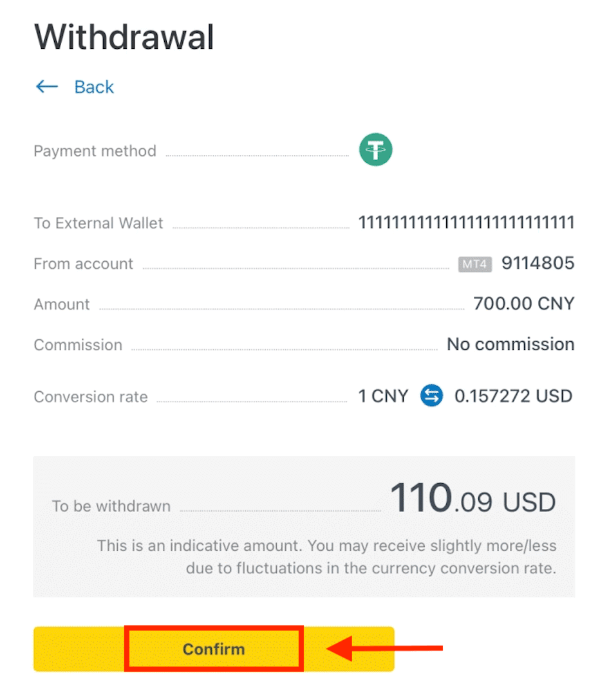Click the 110.09 USD withdrawal total

473,500
